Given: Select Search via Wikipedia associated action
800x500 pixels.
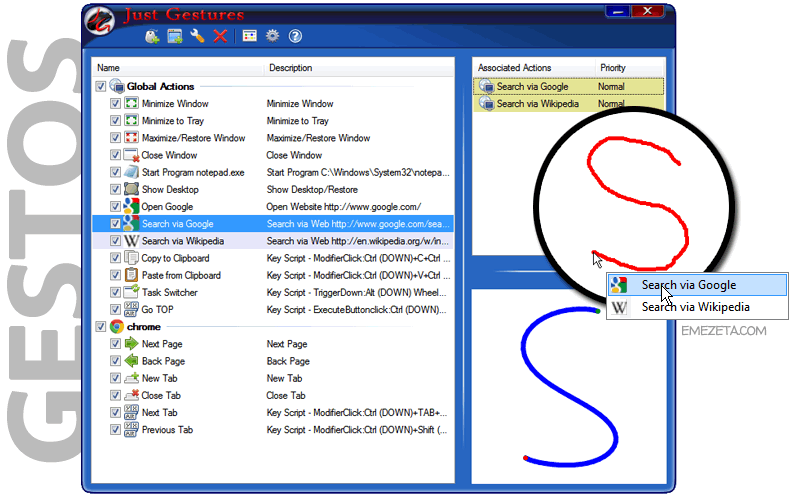Looking at the screenshot, I should tap(569, 104).
